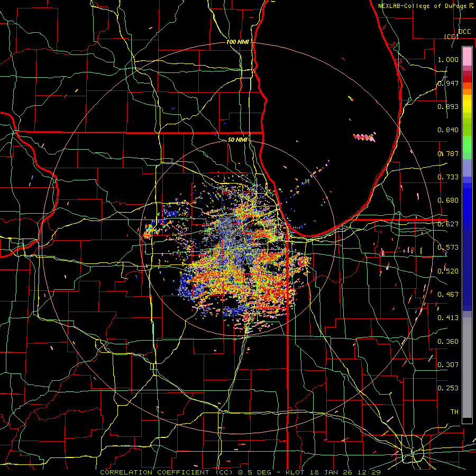Image resolution: width=476 pixels, height=476 pixels.
Task: Pick the black TH segment at bar bottom
Action: coord(467,421)
